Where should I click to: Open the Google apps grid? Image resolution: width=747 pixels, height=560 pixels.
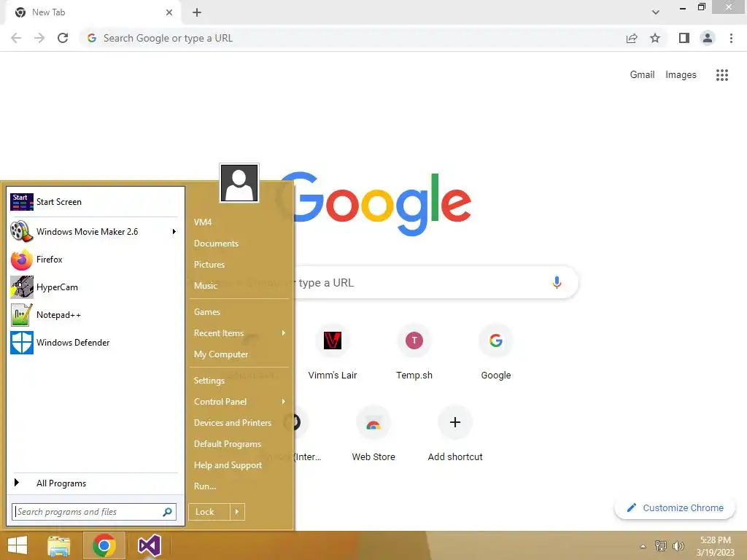[x=721, y=75]
